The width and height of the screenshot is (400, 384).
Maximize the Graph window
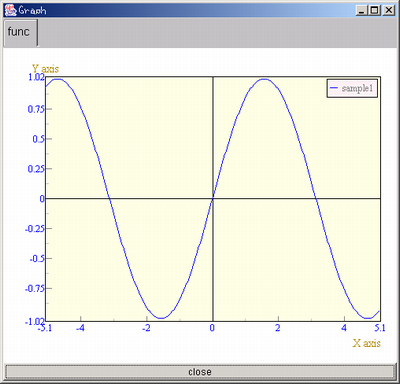(375, 10)
